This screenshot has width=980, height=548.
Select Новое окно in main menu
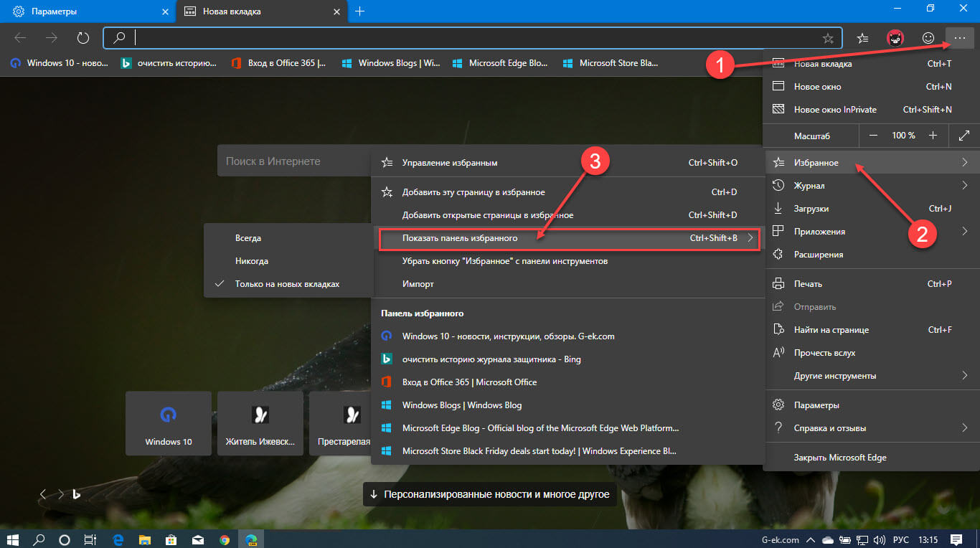coord(870,87)
